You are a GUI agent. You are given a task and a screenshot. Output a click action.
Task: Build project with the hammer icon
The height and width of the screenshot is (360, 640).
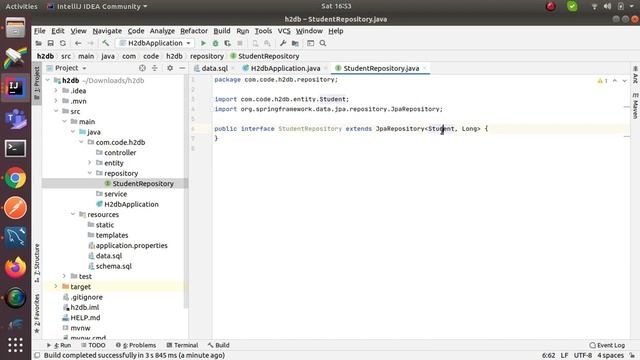pos(106,43)
